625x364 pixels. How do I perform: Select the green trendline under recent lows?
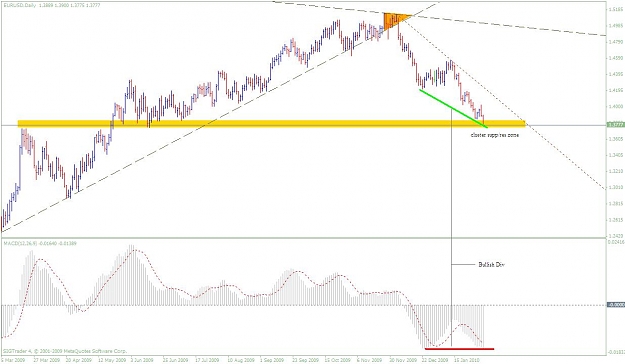tap(453, 108)
